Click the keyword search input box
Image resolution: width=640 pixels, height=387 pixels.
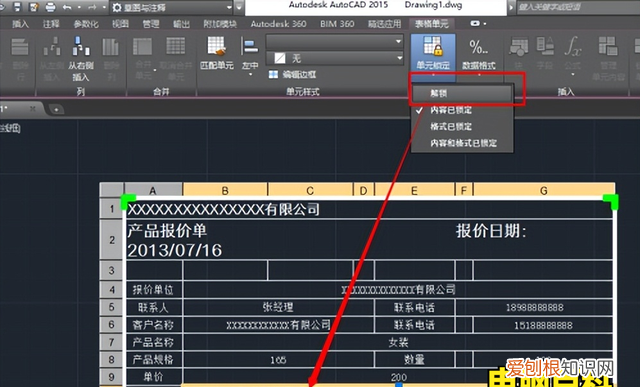[x=578, y=7]
